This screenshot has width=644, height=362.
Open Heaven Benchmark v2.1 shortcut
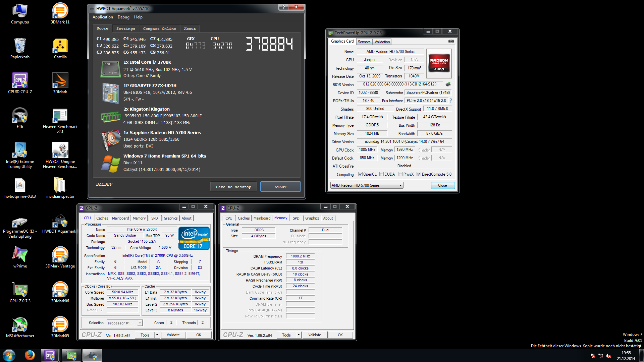tap(60, 121)
